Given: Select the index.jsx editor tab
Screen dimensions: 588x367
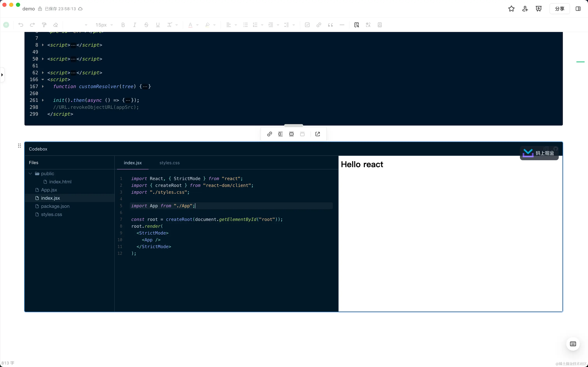Looking at the screenshot, I should point(133,163).
